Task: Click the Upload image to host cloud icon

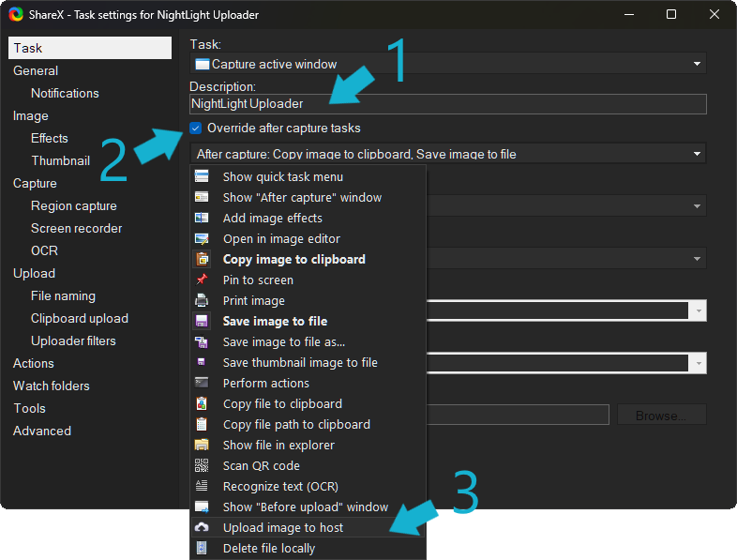Action: coord(202,528)
